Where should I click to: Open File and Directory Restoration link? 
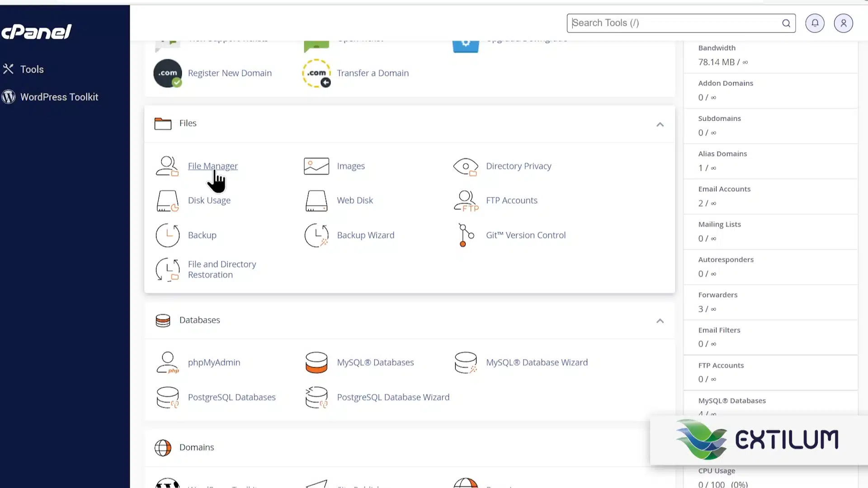tap(222, 270)
